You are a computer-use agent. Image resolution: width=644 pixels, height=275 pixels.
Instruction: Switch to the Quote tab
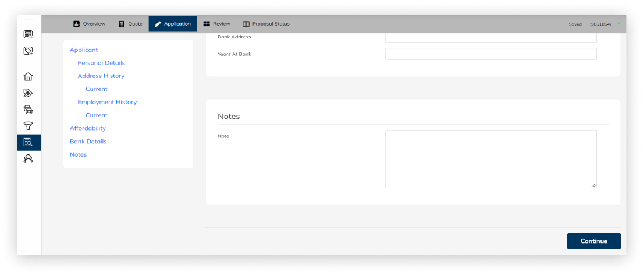tap(130, 24)
